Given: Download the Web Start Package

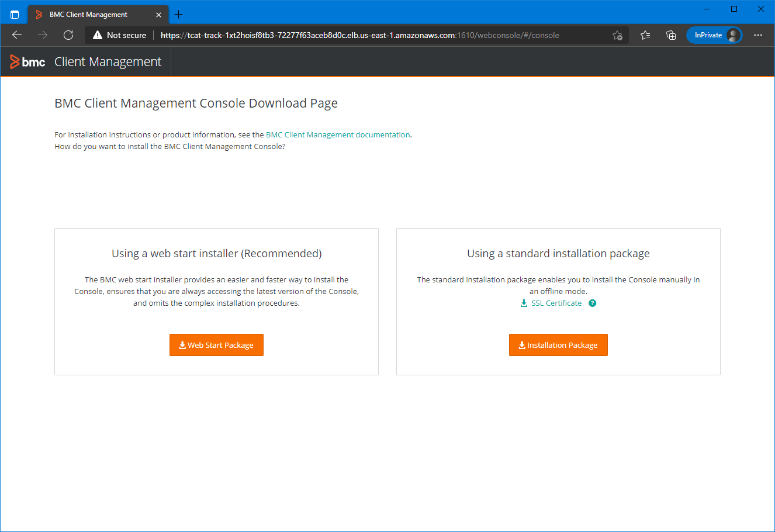Looking at the screenshot, I should (x=216, y=345).
